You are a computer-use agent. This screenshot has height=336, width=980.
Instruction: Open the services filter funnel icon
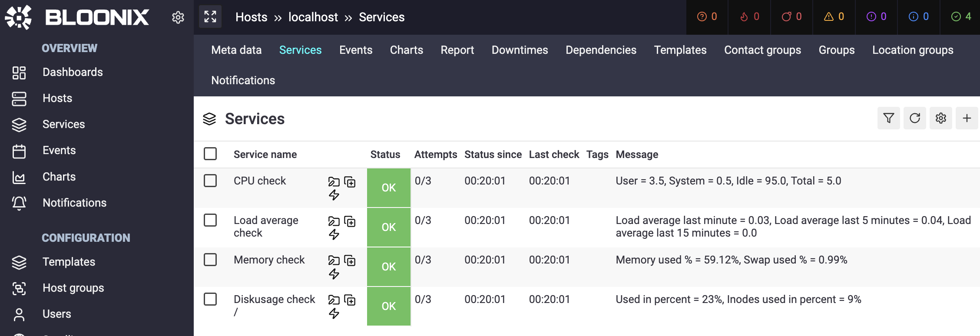[889, 118]
